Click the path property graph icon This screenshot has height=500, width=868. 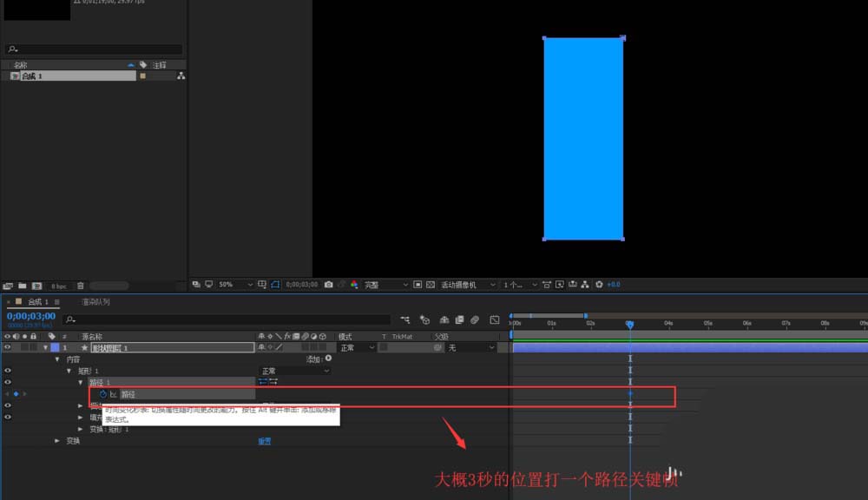click(x=114, y=394)
